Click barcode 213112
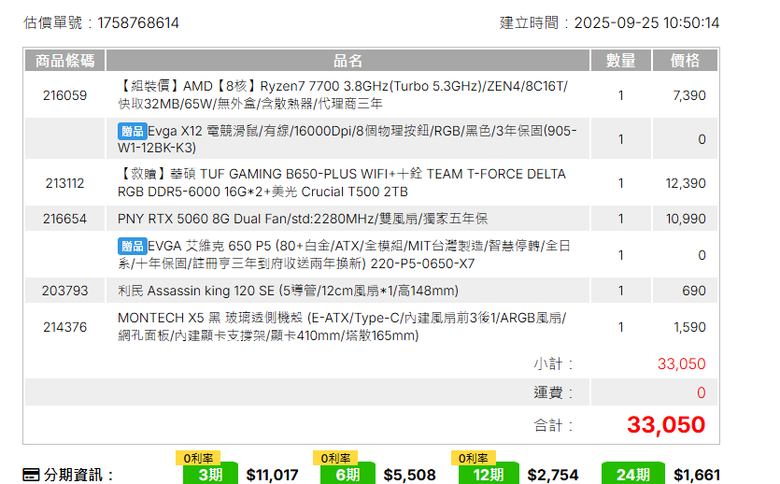This screenshot has height=484, width=780. click(65, 183)
